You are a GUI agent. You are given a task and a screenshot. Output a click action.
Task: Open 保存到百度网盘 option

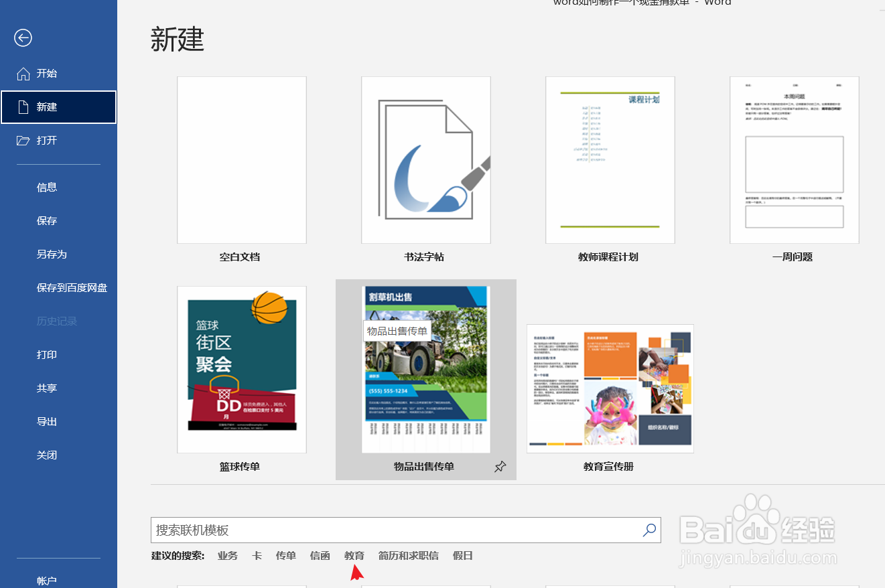pyautogui.click(x=72, y=287)
